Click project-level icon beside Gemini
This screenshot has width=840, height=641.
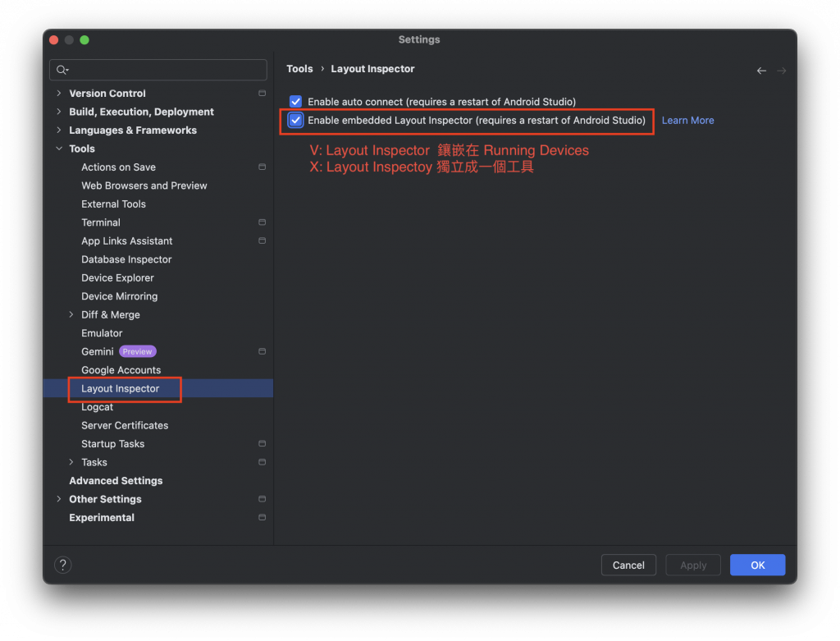[x=262, y=351]
